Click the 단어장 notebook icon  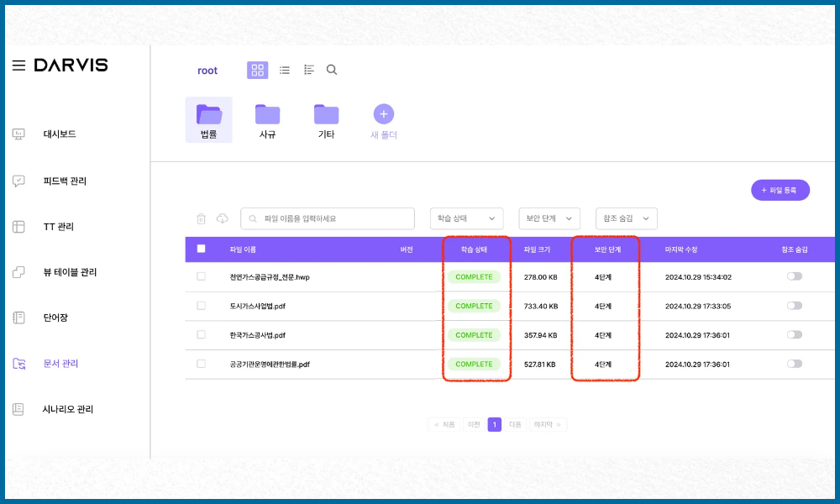(x=18, y=318)
